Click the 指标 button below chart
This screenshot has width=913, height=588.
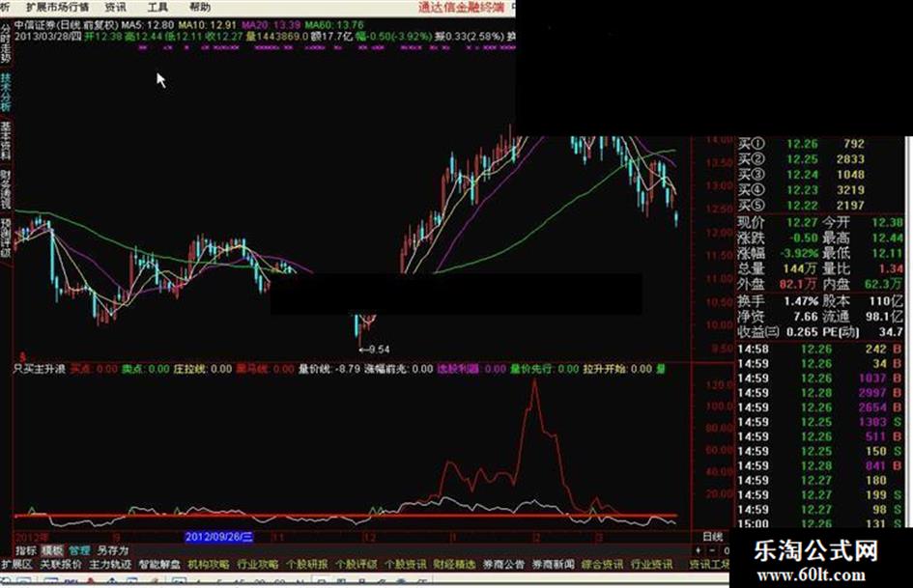[26, 550]
